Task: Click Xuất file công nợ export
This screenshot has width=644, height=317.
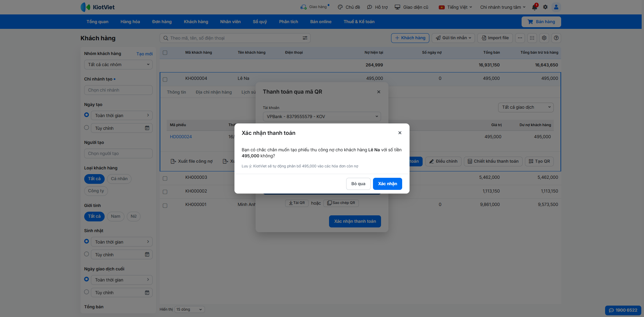Action: [x=192, y=161]
